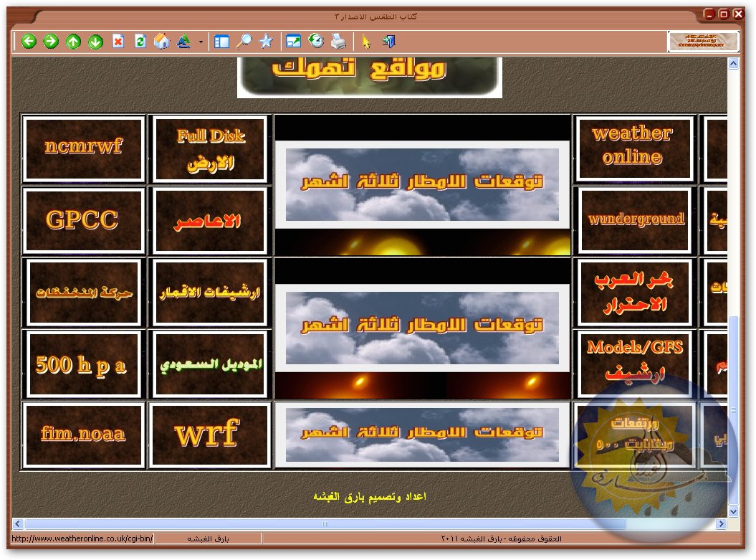Click vertical scrollbar down arrow
756x560 pixels.
[x=733, y=512]
